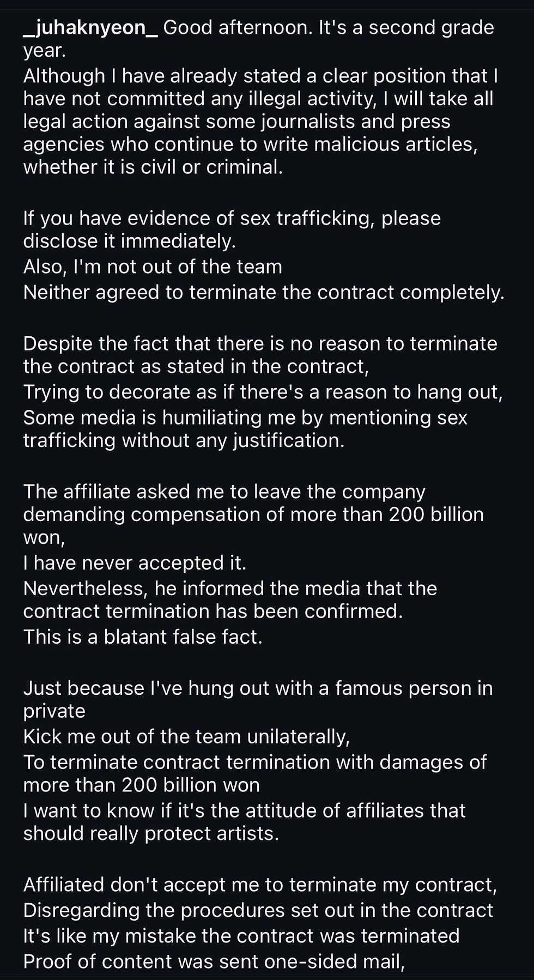Tap the 'Trying to decorate as if' line

pyautogui.click(x=263, y=392)
